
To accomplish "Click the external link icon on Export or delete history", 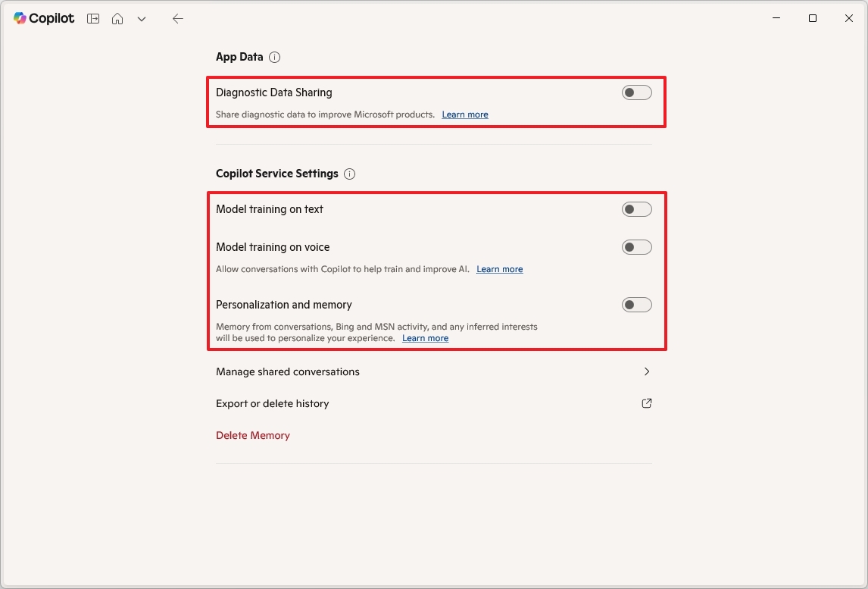I will click(x=646, y=403).
